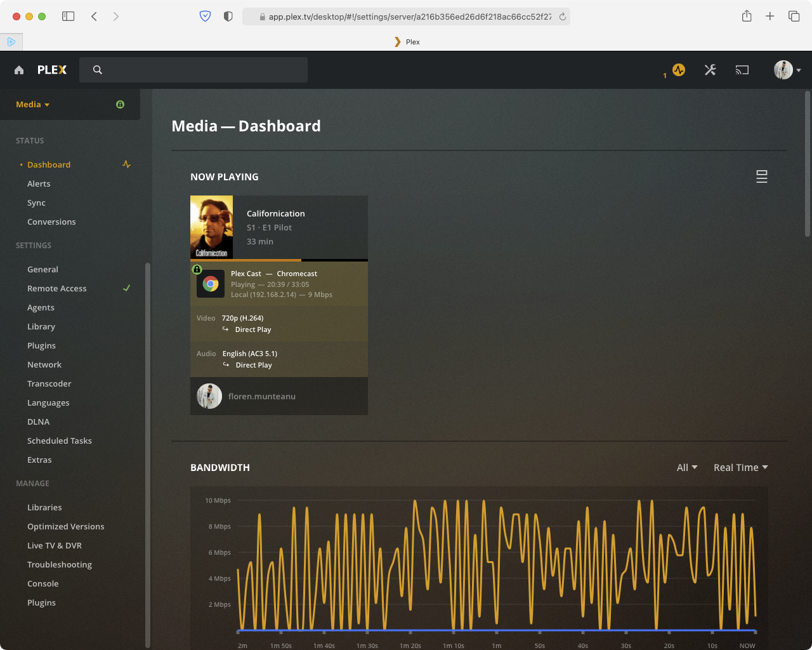
Task: Expand the Media server dropdown
Action: 32,104
